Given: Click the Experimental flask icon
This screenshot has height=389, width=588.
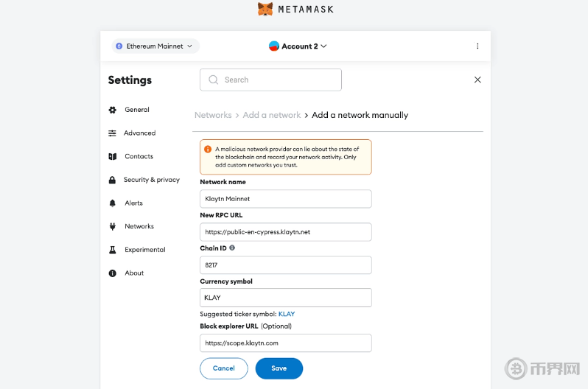Looking at the screenshot, I should [x=113, y=250].
